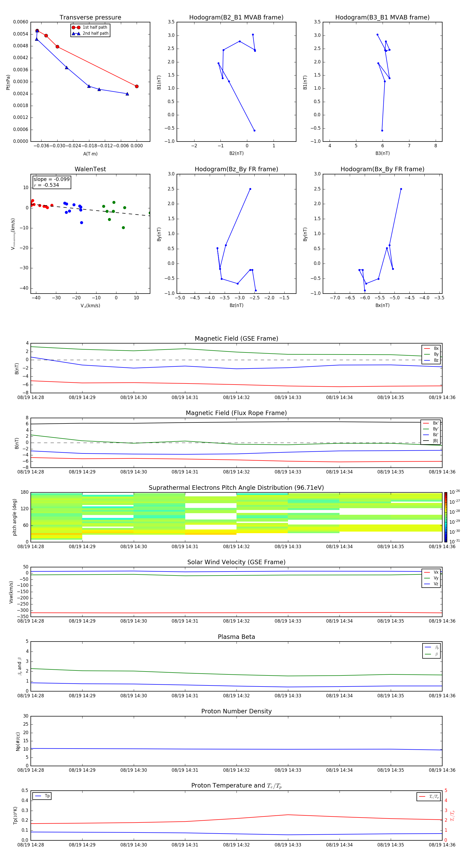Screen dimensions: 473x868
Task: Click the "pitch angle (deg)" axis label
Action: [14, 517]
